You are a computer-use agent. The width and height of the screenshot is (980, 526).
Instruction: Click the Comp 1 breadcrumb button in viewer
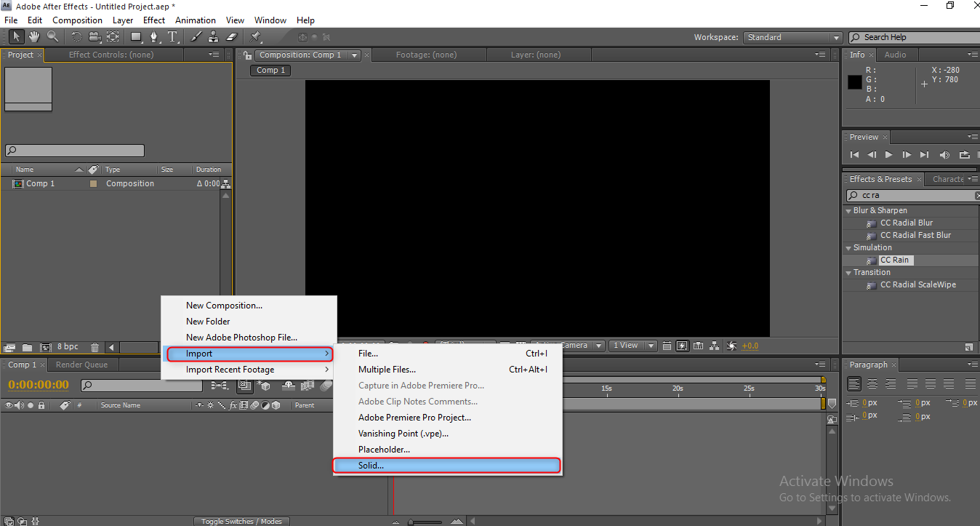271,71
